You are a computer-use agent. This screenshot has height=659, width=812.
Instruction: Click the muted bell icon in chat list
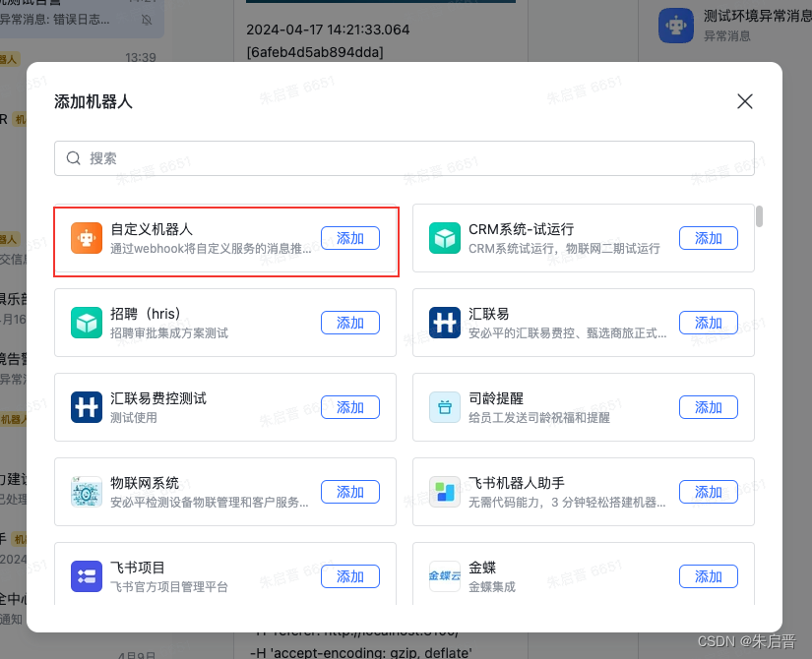coord(147,20)
